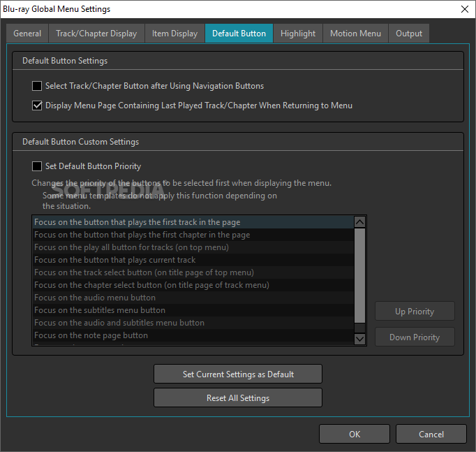This screenshot has height=452, width=476.
Task: Select 'plays the first chapter in the page'
Action: (x=193, y=235)
